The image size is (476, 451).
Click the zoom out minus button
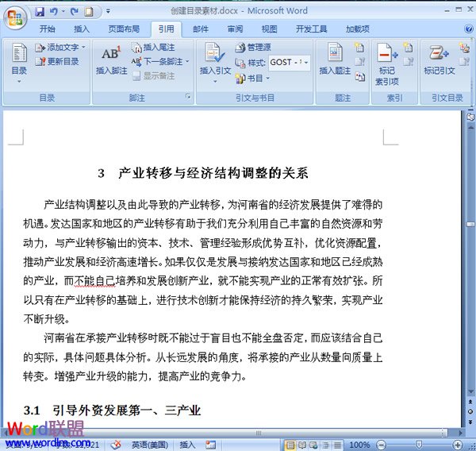point(382,445)
